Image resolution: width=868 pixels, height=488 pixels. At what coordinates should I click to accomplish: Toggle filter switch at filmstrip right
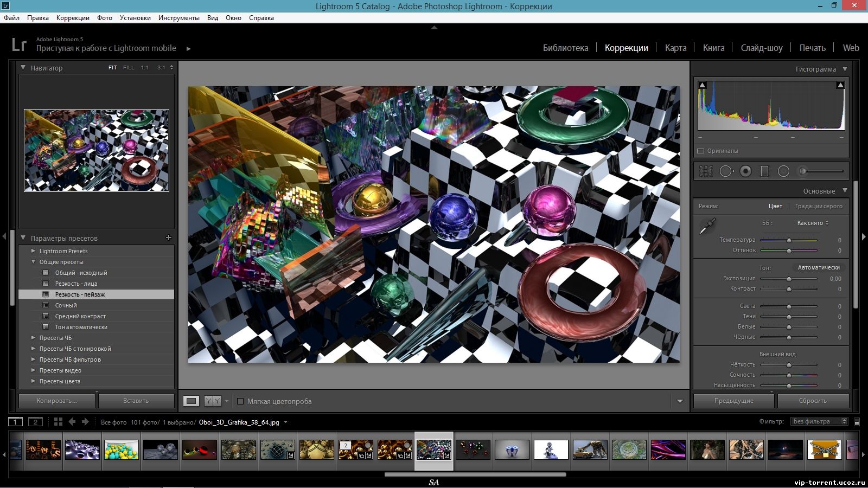pos(857,422)
